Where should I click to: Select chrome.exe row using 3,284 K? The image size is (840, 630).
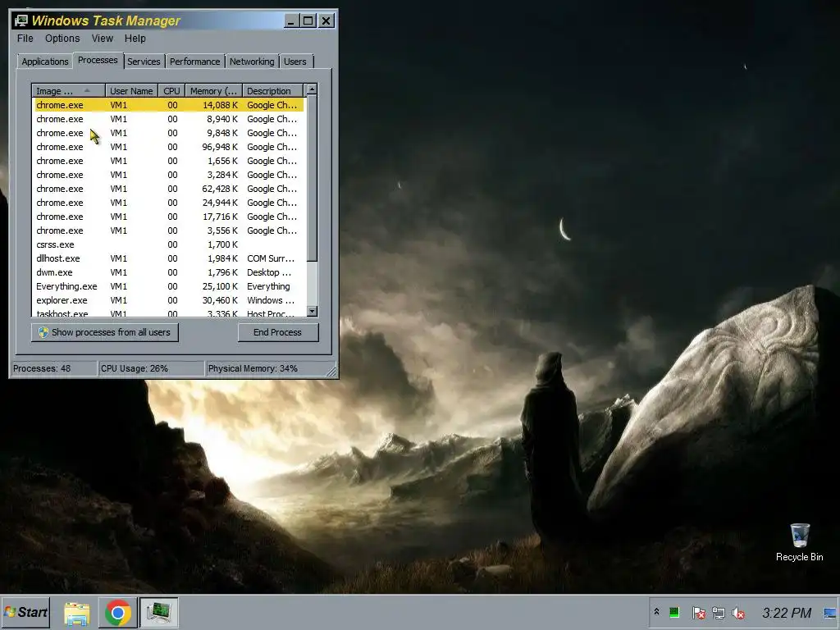pos(169,175)
